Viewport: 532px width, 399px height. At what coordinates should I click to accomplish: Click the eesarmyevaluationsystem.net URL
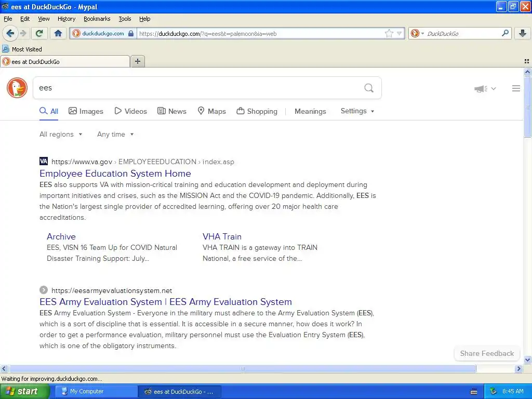pyautogui.click(x=112, y=291)
